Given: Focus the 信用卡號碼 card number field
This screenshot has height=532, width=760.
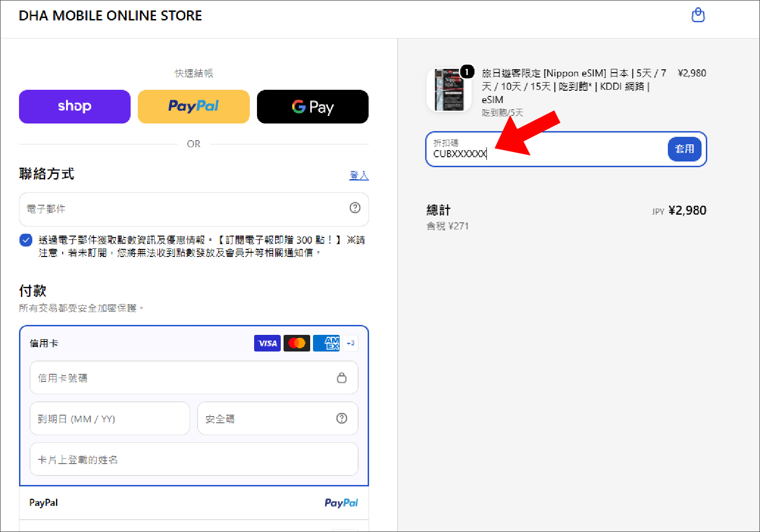Looking at the screenshot, I should click(194, 378).
